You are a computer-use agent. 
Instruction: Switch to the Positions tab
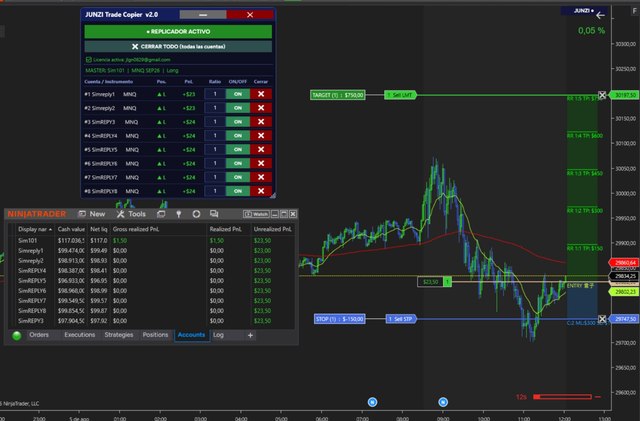[155, 335]
